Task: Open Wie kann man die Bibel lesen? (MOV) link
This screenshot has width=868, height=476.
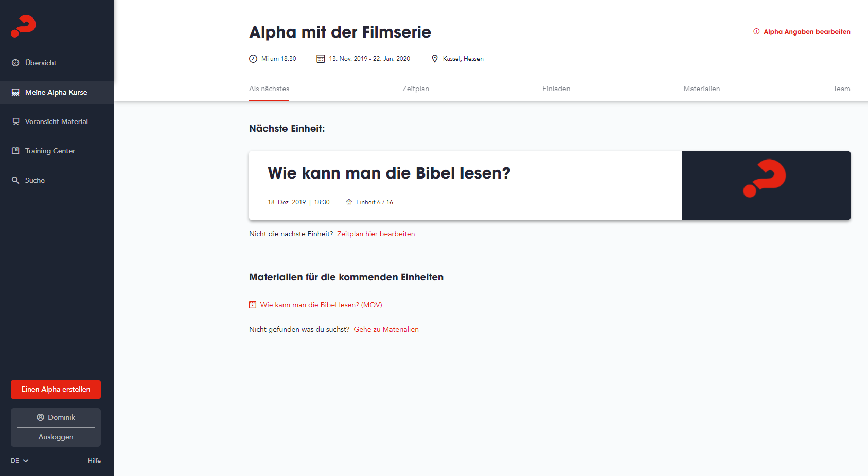Action: click(x=321, y=305)
